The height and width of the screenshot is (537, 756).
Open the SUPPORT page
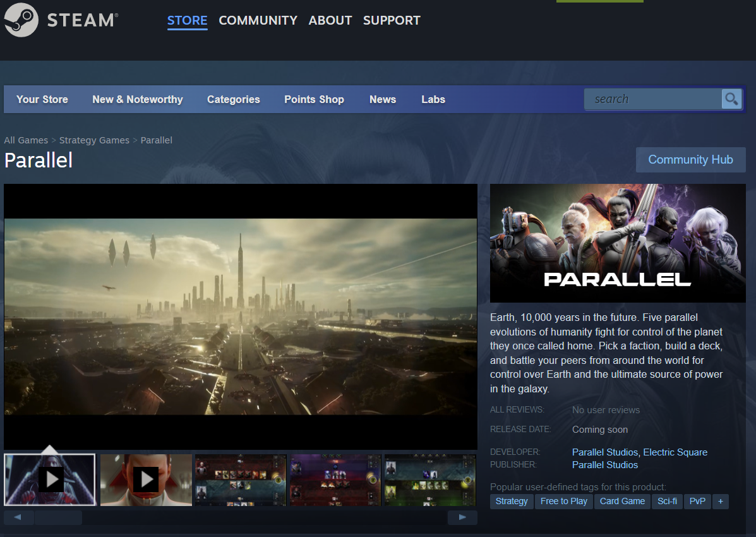click(x=392, y=20)
